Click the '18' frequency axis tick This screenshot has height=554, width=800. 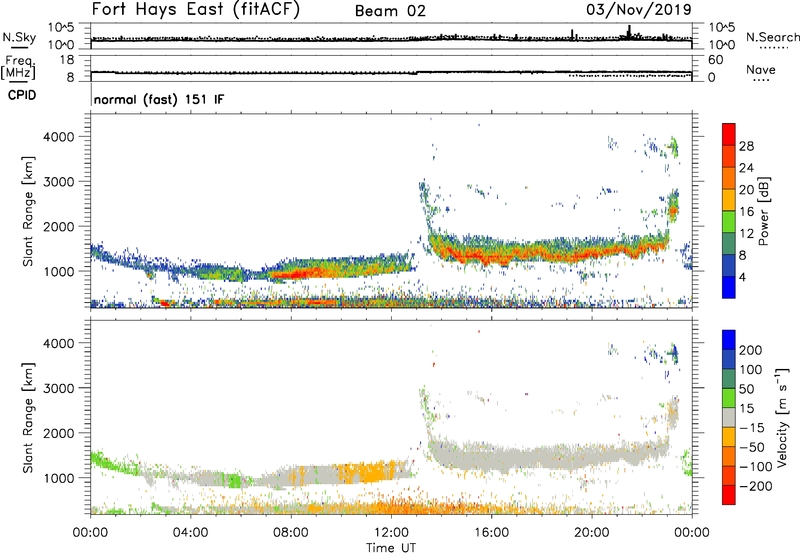click(x=67, y=60)
